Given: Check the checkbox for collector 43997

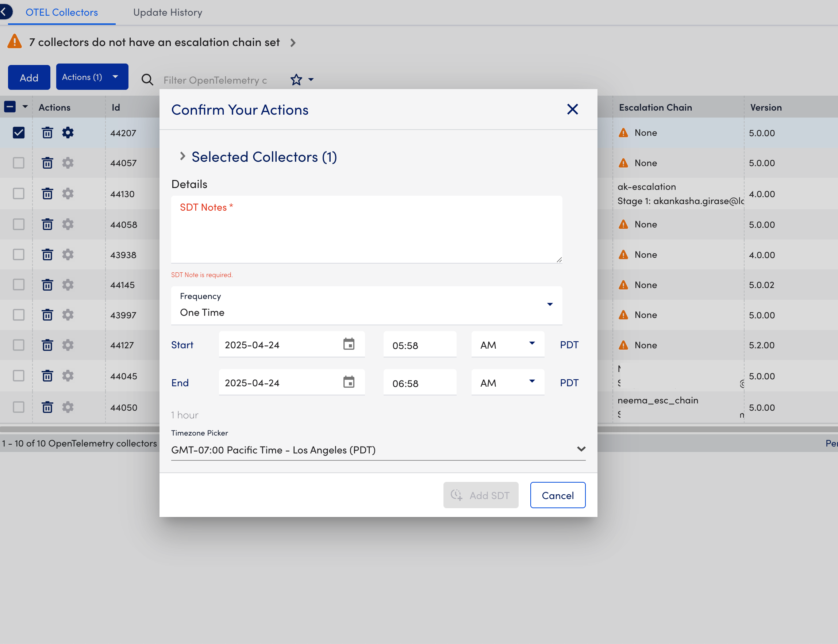Looking at the screenshot, I should tap(18, 315).
